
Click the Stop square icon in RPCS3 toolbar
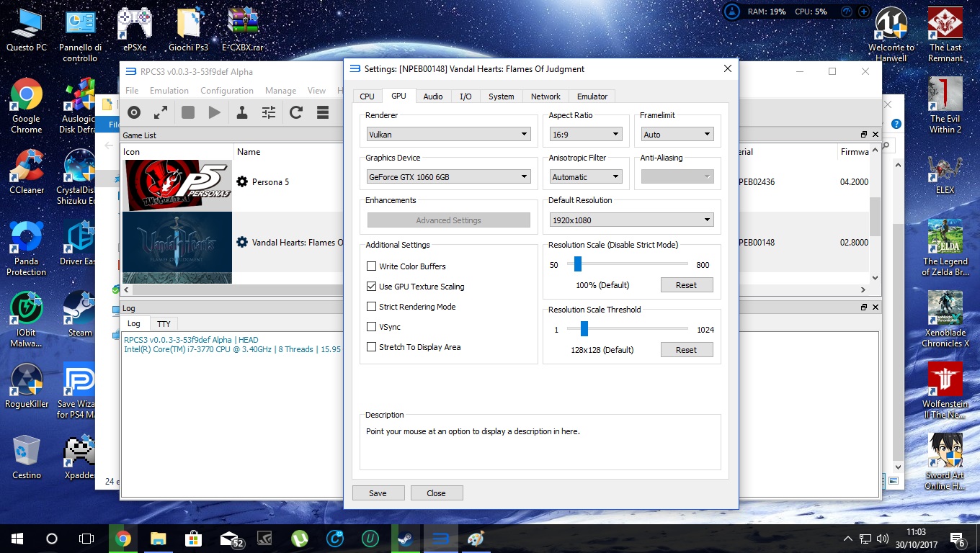[x=188, y=112]
